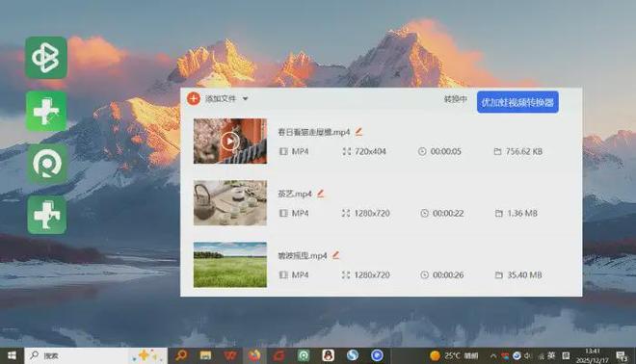
Task: Select the first file name ending 屋檐.mp4
Action: 313,132
